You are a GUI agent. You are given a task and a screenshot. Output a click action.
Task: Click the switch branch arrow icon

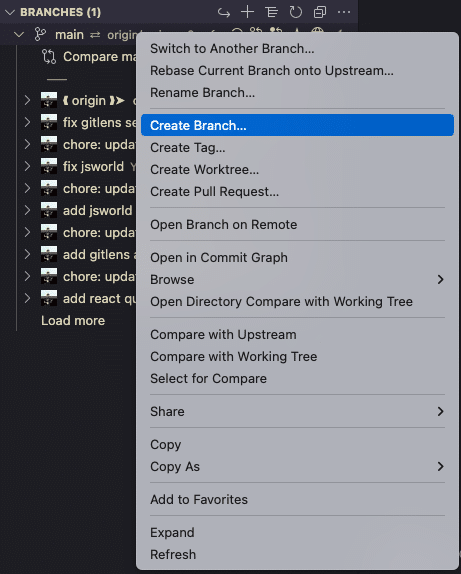coord(223,12)
